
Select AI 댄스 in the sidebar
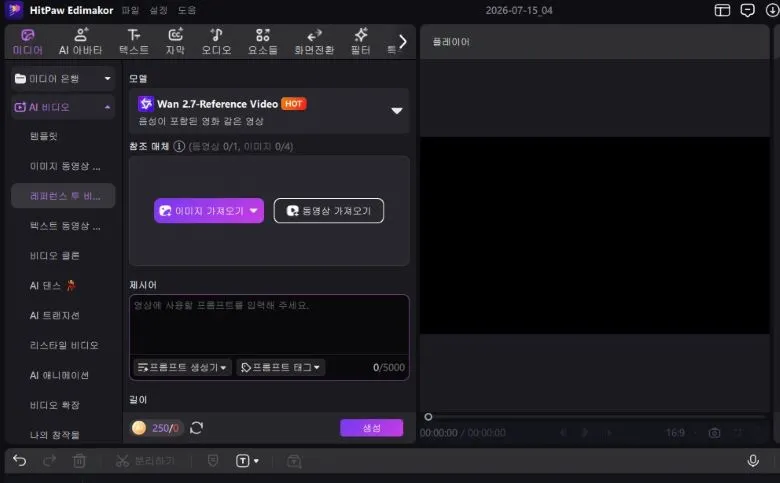(52, 286)
